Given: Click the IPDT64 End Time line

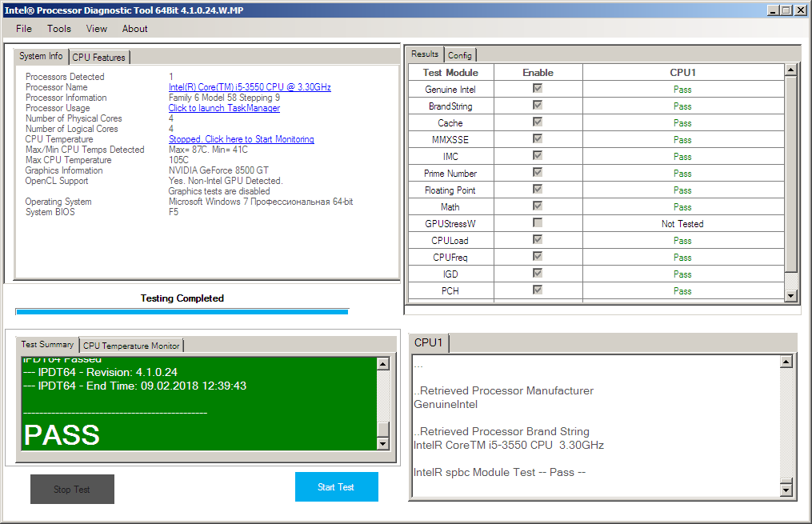Looking at the screenshot, I should pyautogui.click(x=134, y=386).
